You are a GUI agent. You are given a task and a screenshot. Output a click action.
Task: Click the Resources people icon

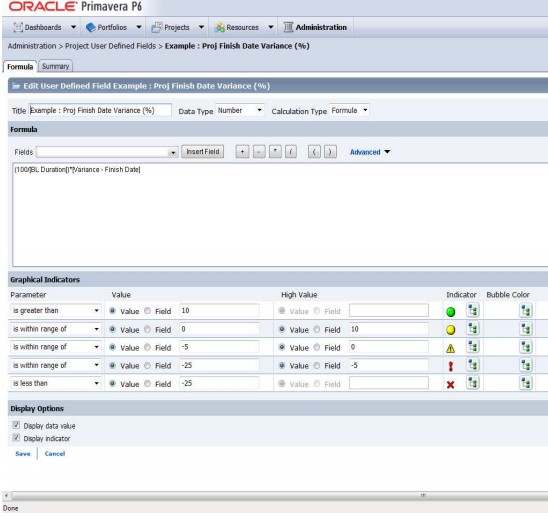[x=219, y=27]
